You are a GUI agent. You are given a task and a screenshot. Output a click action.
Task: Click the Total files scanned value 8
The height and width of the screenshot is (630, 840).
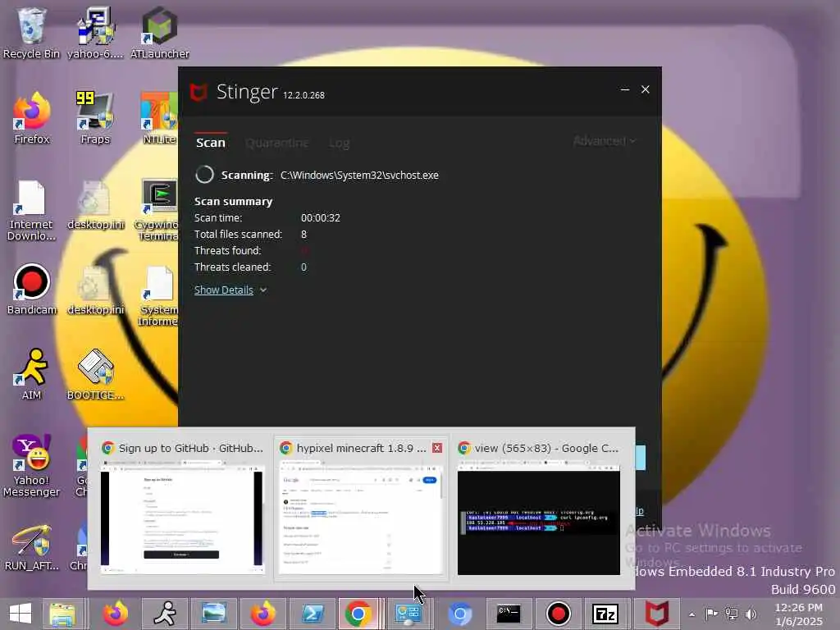pyautogui.click(x=304, y=234)
